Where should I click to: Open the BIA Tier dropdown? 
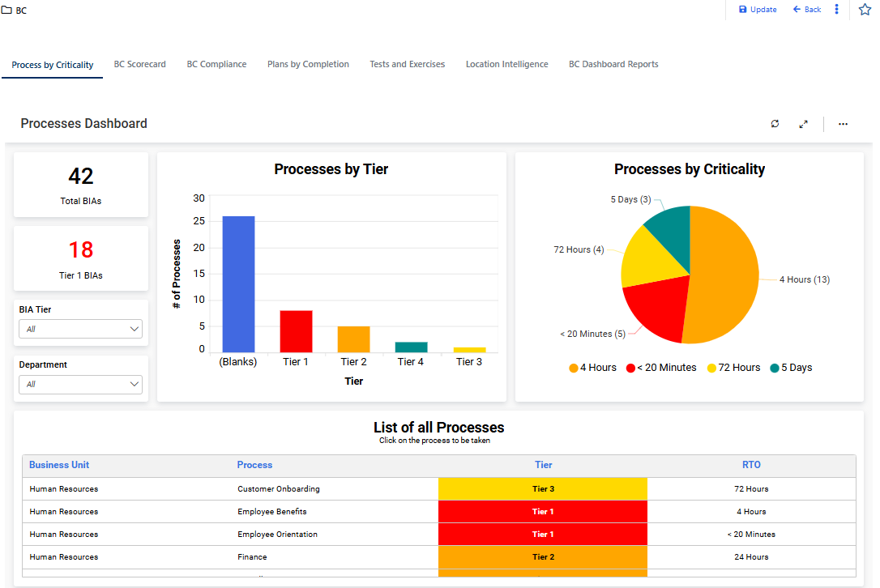point(80,329)
